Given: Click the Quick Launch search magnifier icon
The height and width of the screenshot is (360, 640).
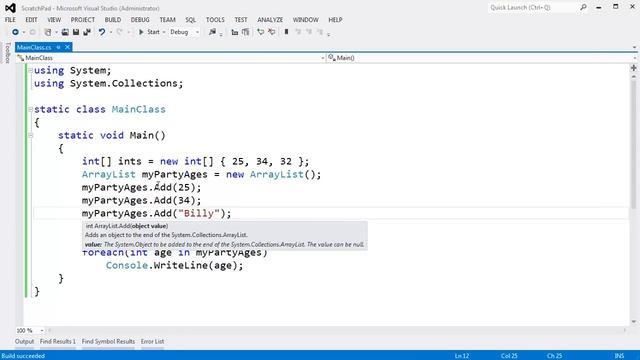Looking at the screenshot, I should click(x=583, y=7).
